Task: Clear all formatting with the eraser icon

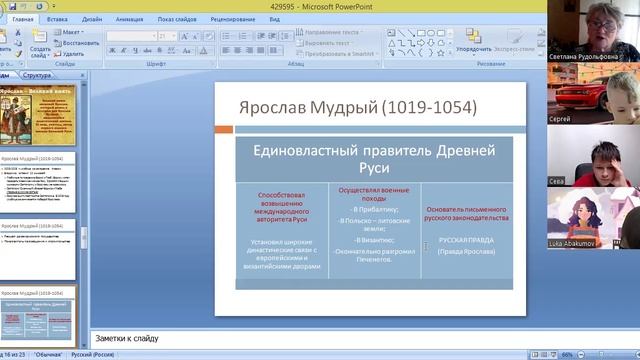Action: pos(209,36)
